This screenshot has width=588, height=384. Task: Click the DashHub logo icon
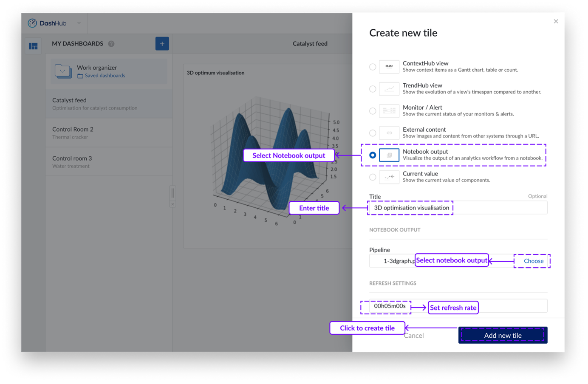32,23
